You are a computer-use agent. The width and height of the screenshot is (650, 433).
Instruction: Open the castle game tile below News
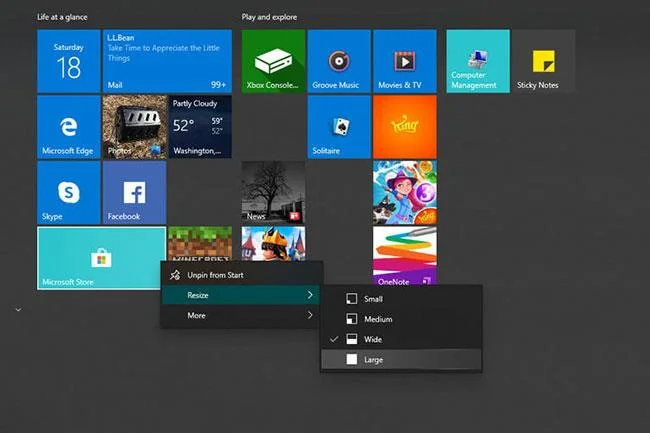[273, 244]
